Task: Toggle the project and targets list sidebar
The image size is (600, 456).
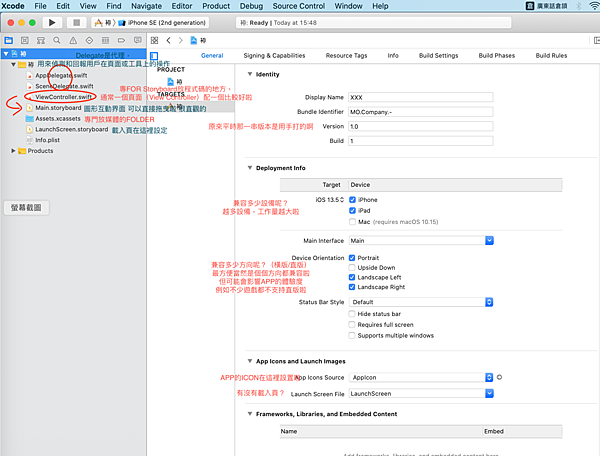Action: [154, 55]
